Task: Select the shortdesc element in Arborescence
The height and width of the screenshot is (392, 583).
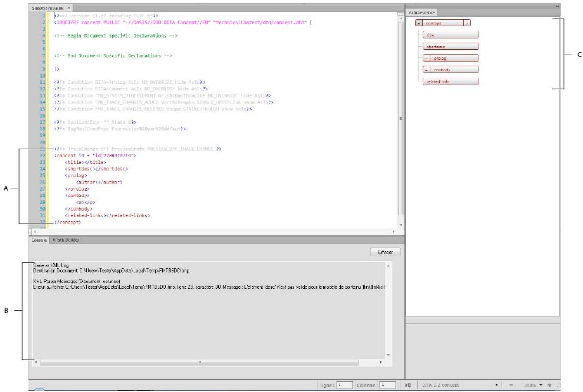Action: point(450,47)
